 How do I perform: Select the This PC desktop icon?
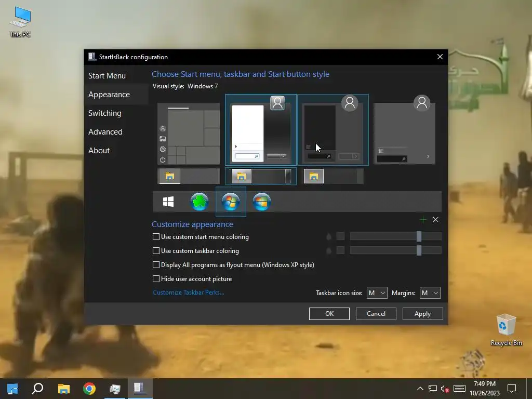point(20,22)
